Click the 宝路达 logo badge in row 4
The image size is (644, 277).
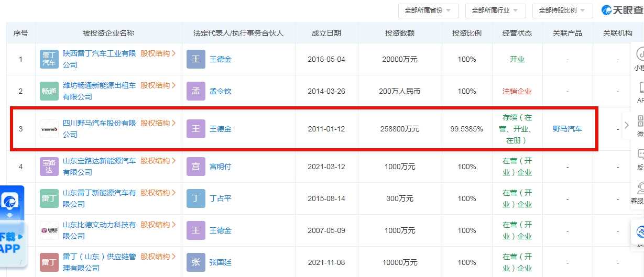pos(50,167)
